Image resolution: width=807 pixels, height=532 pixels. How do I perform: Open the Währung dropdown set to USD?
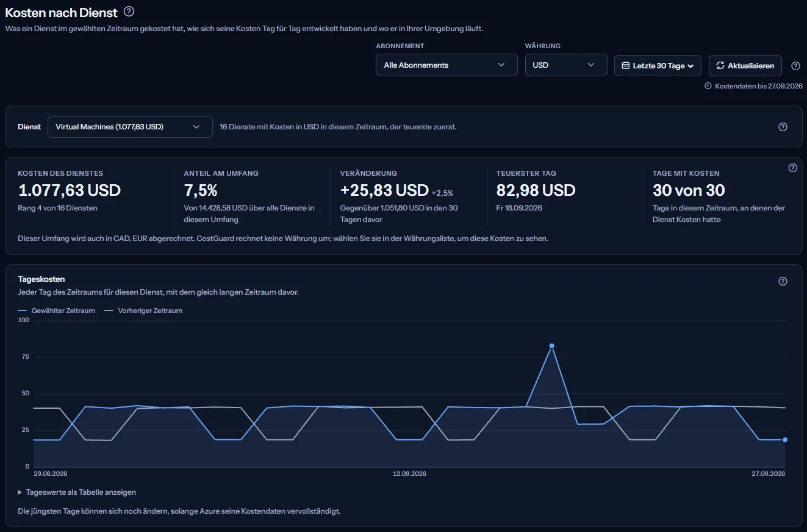[x=566, y=65]
